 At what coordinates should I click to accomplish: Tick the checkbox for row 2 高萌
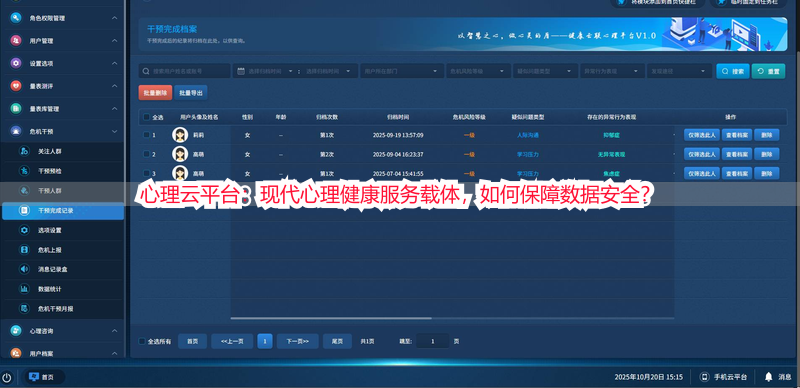pyautogui.click(x=146, y=154)
